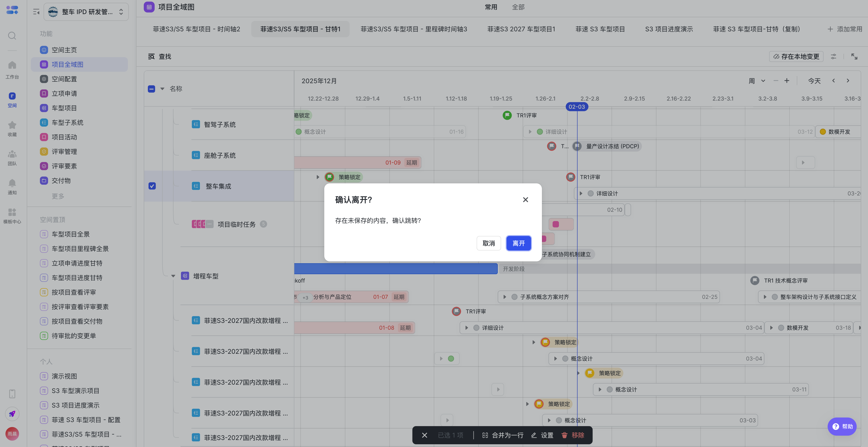
Task: Expand the 概念设计 03-11 task
Action: (x=600, y=389)
